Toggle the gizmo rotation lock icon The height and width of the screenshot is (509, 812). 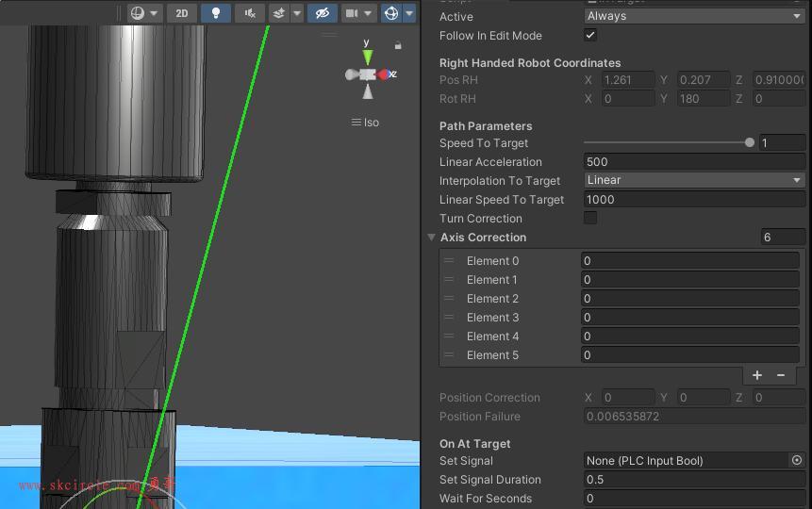point(398,45)
